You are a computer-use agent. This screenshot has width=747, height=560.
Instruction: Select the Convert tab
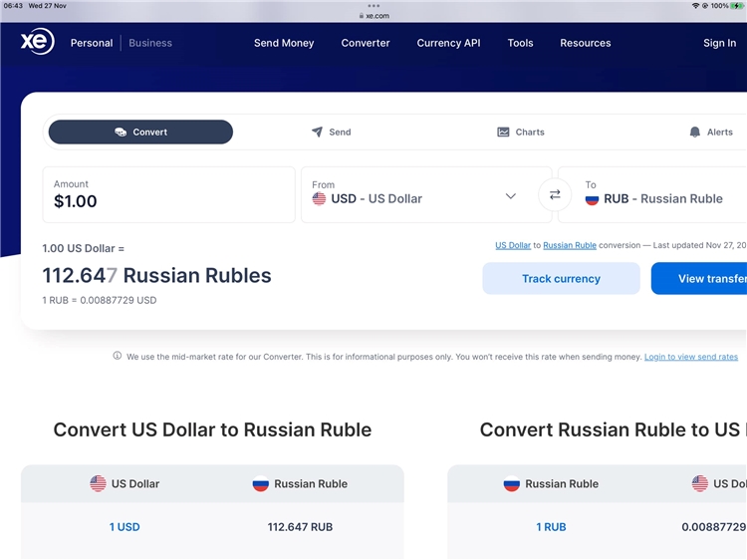[x=140, y=132]
